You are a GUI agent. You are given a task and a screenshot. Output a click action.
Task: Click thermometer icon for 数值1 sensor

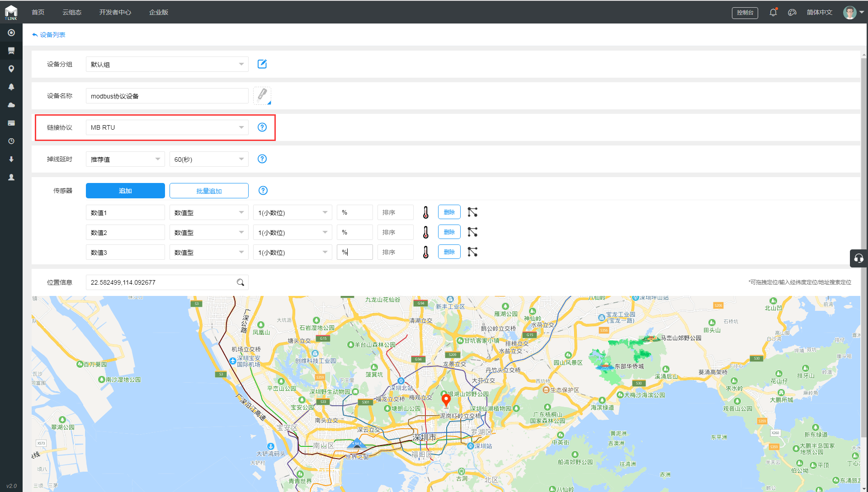click(x=425, y=212)
